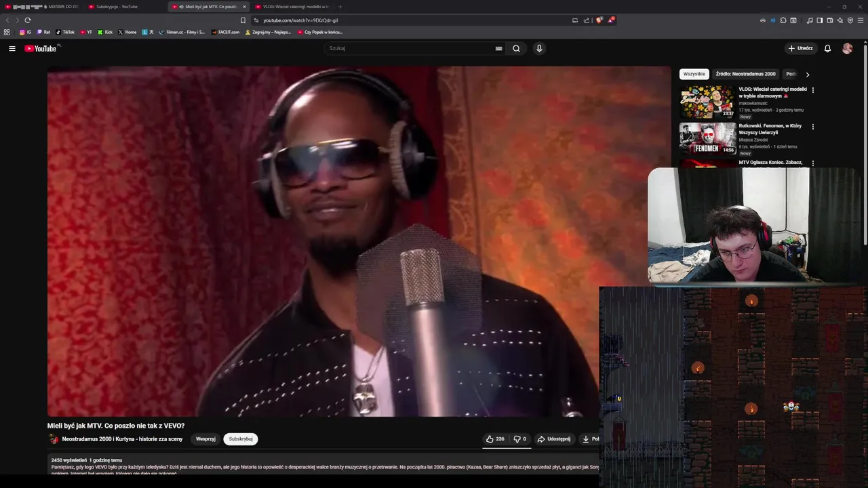Open a new browser tab
The image size is (868, 488).
340,7
